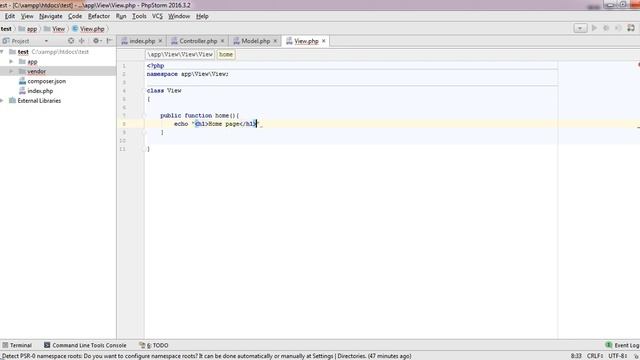Click the Debug bug icon in toolbar
The height and width of the screenshot is (360, 640).
pyautogui.click(x=606, y=28)
